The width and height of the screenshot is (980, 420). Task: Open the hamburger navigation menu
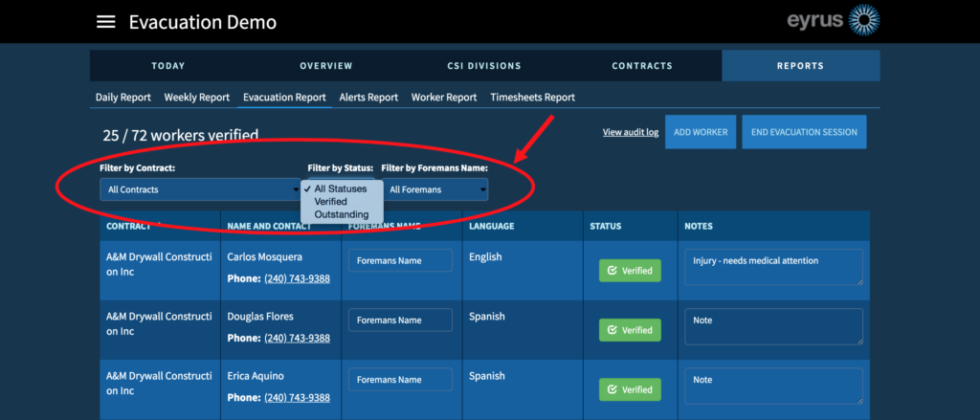pyautogui.click(x=105, y=22)
